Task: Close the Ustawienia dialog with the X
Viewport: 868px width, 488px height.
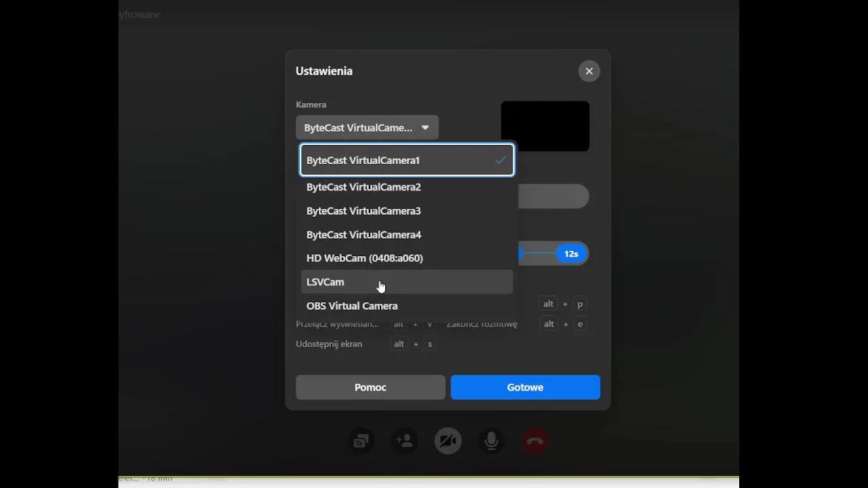Action: pyautogui.click(x=589, y=71)
